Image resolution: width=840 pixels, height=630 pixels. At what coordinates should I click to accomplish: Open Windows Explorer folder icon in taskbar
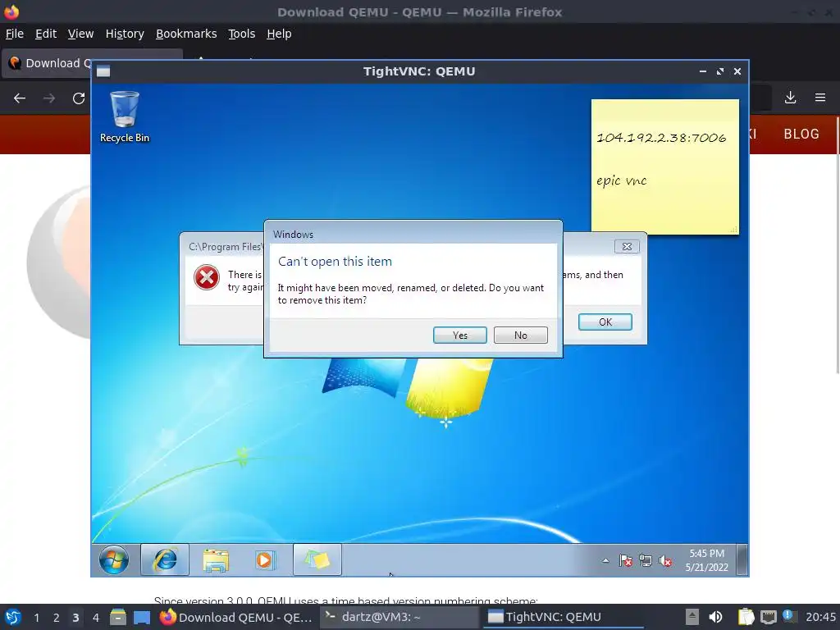(x=216, y=560)
